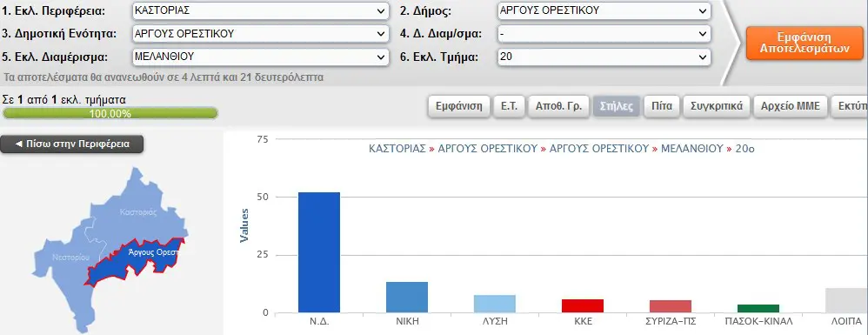
Task: Click the 75 y-axis value
Action: coord(263,139)
